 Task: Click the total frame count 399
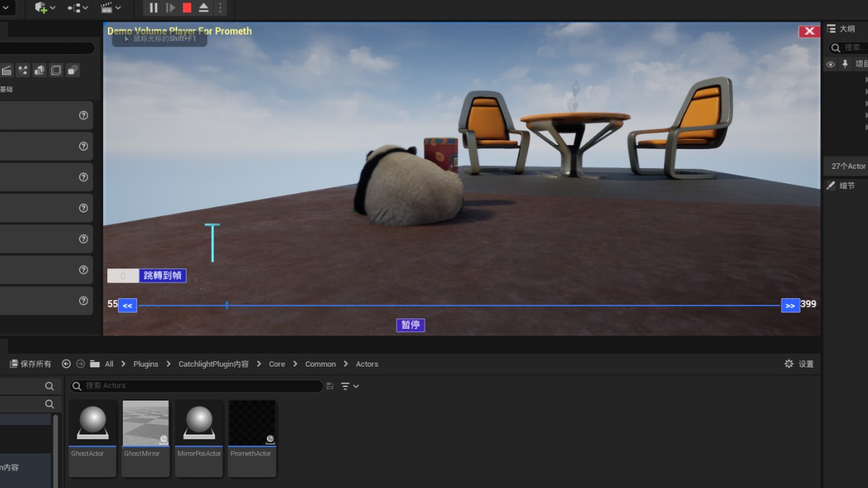pyautogui.click(x=808, y=304)
